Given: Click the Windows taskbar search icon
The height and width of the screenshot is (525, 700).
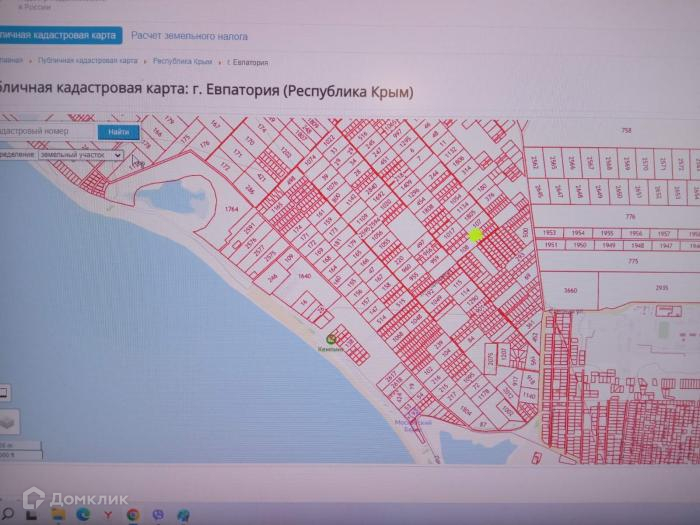Looking at the screenshot, I should coord(9,514).
